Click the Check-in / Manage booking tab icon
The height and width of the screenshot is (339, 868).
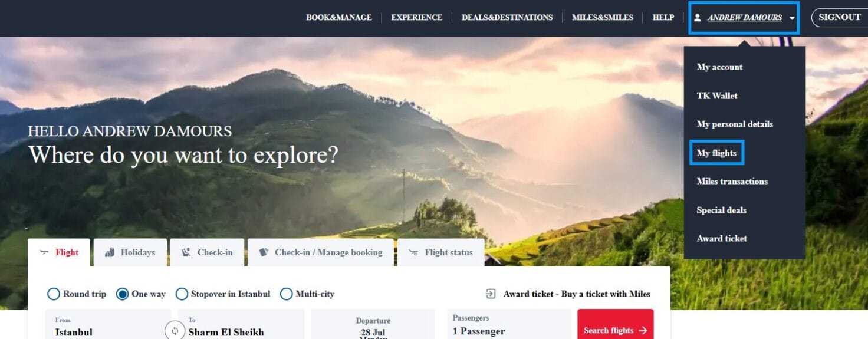(x=264, y=252)
